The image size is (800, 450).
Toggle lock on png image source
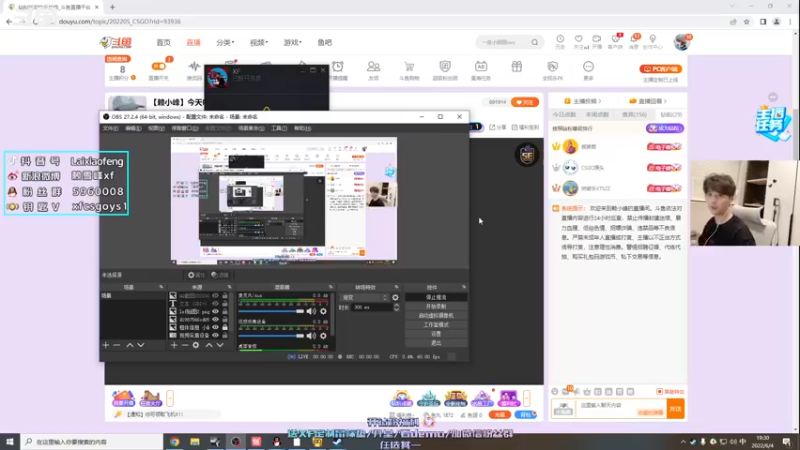click(x=224, y=312)
